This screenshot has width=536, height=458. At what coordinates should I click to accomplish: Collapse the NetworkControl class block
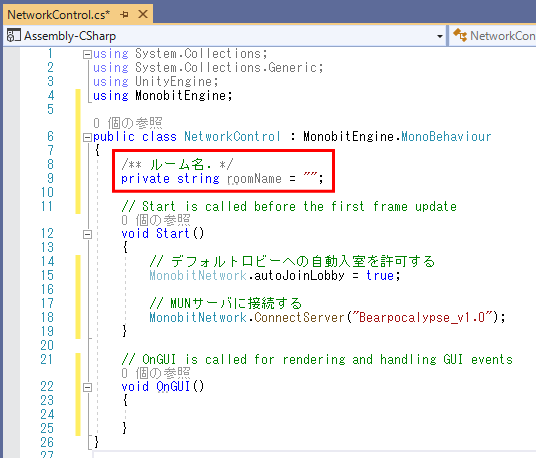[x=88, y=137]
